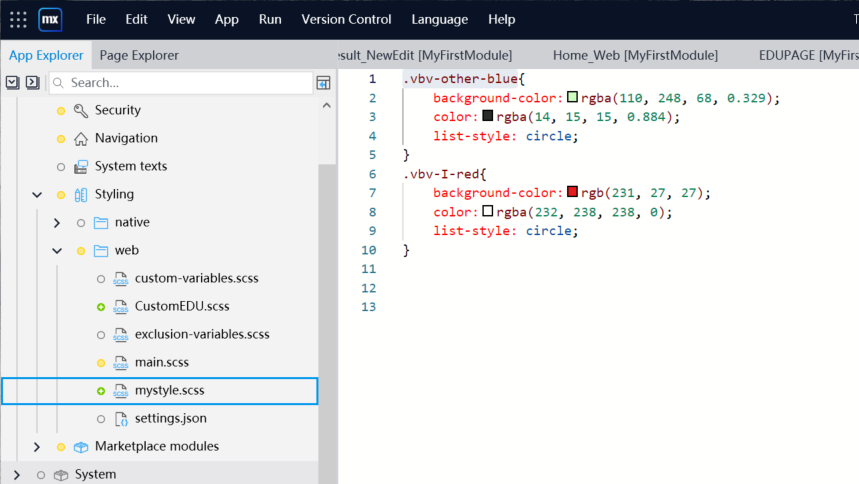Click the expand all icon in App Explorer
859x484 pixels.
(x=13, y=82)
